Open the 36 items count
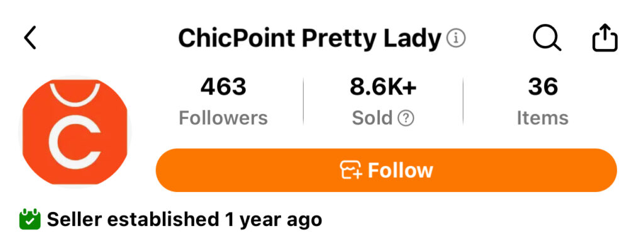644x241 pixels. [x=543, y=87]
